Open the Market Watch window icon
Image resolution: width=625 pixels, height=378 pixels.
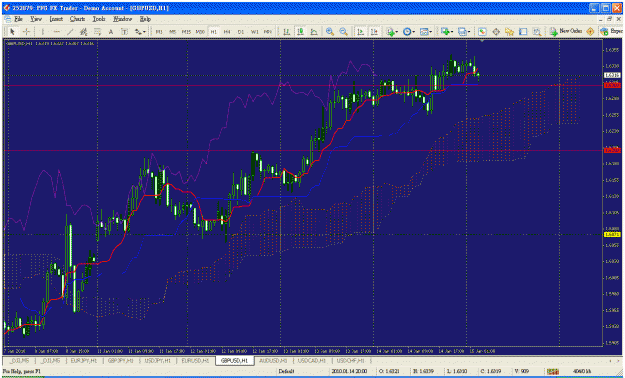tap(482, 32)
